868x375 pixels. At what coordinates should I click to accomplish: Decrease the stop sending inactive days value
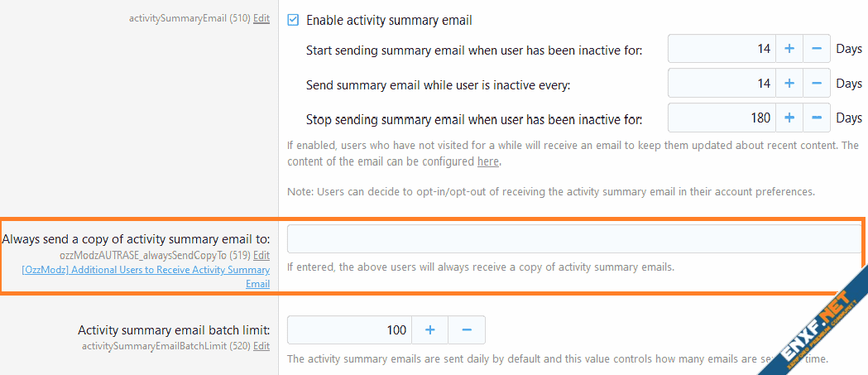[x=816, y=118]
